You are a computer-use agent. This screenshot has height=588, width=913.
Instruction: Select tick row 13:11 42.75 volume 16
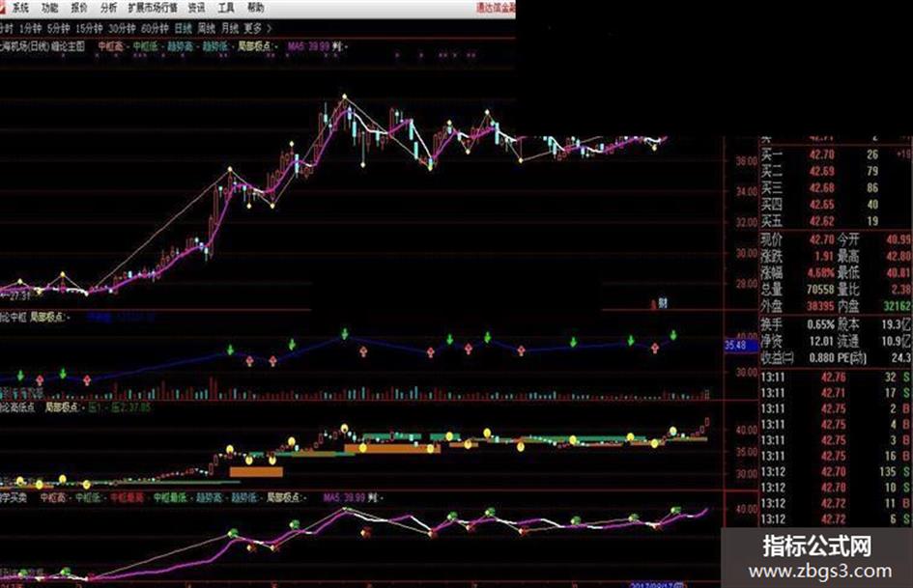(x=836, y=456)
